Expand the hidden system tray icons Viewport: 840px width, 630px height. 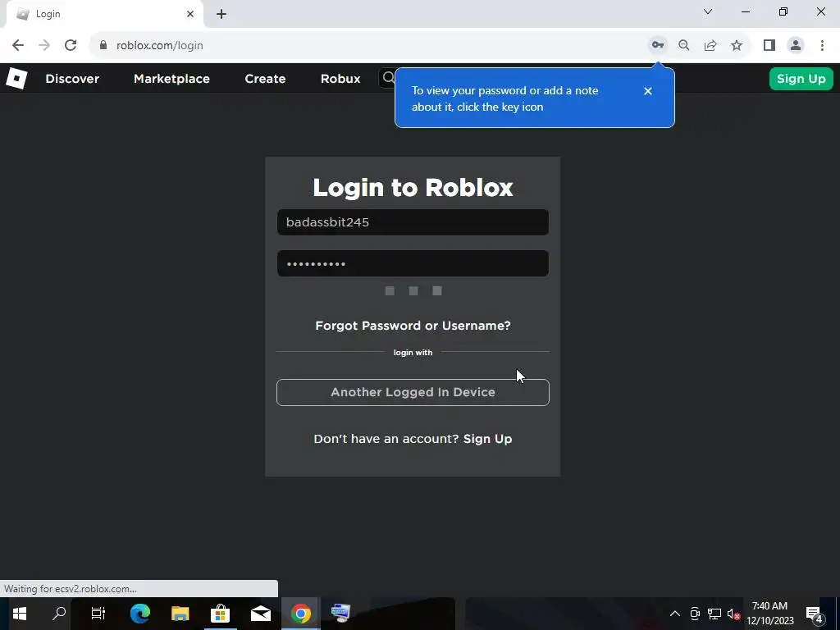675,614
